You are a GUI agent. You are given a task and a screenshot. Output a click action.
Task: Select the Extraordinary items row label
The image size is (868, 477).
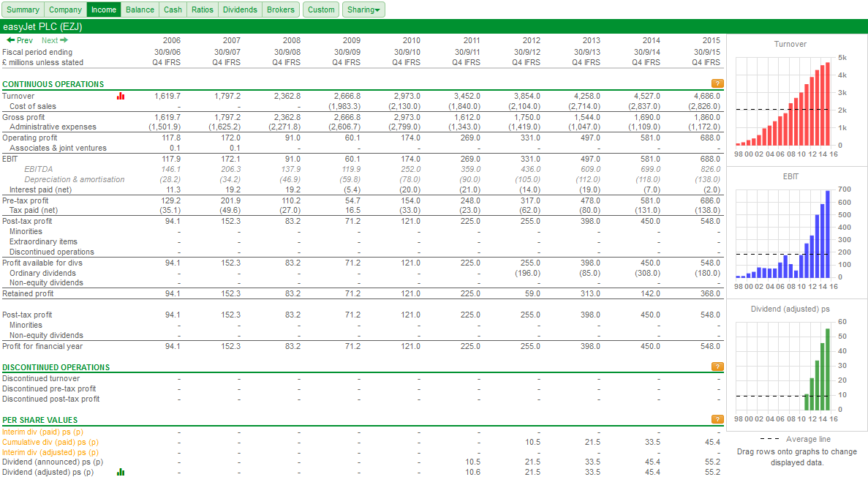click(43, 241)
